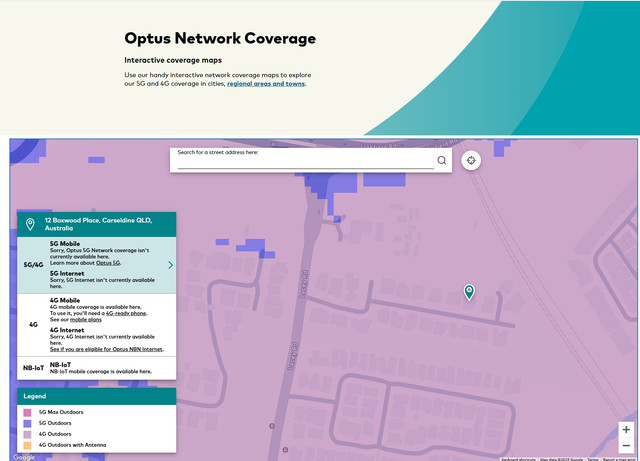
Task: Click the address pin icon in panel header
Action: [x=30, y=224]
